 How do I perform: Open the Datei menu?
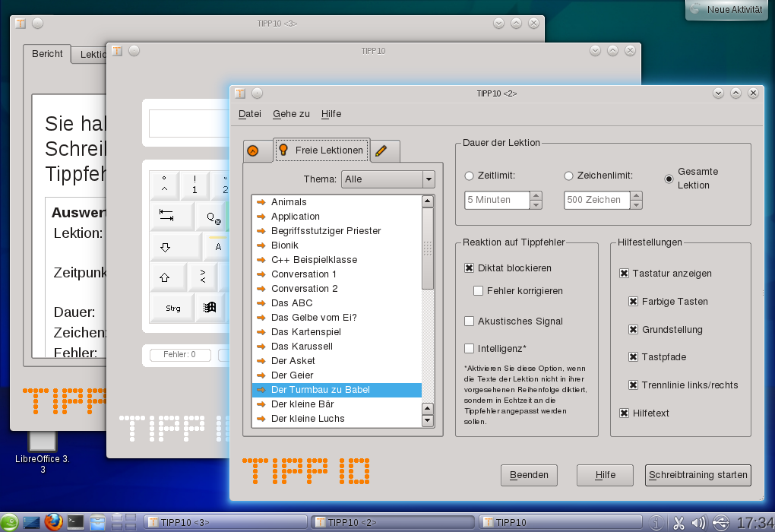[x=250, y=114]
